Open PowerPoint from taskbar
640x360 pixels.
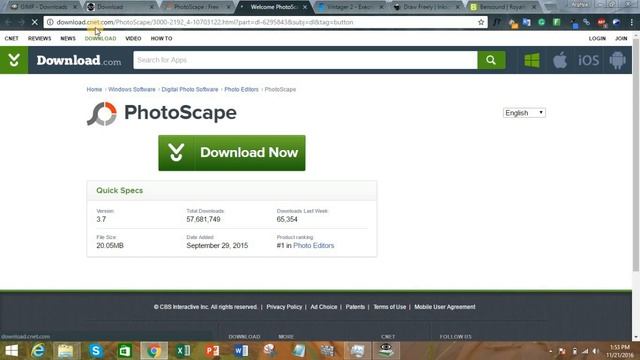coord(212,351)
